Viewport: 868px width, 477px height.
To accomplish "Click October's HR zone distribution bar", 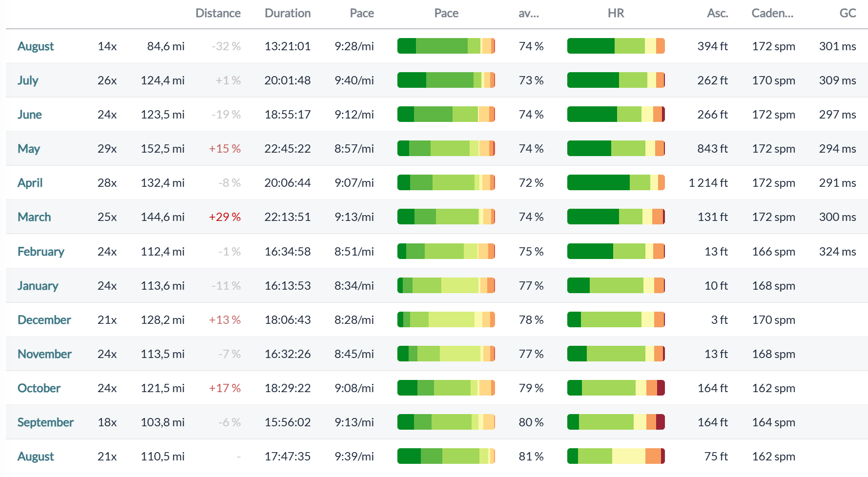I will (616, 388).
